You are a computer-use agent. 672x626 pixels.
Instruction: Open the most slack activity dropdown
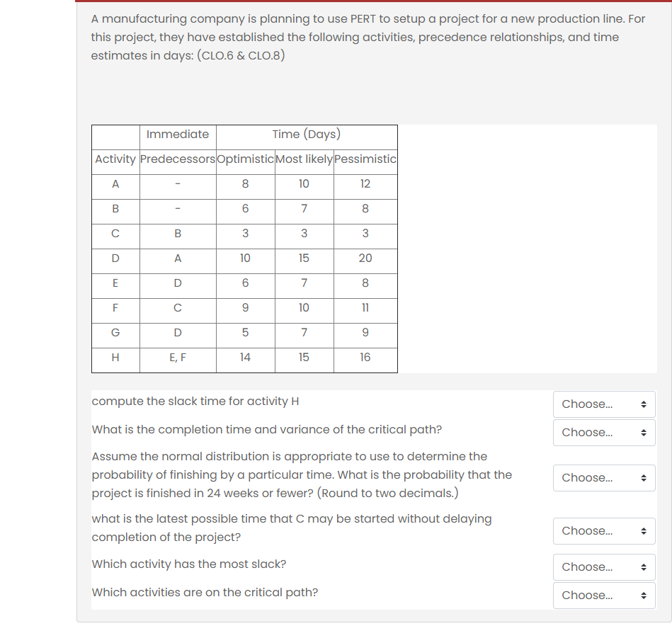[603, 567]
